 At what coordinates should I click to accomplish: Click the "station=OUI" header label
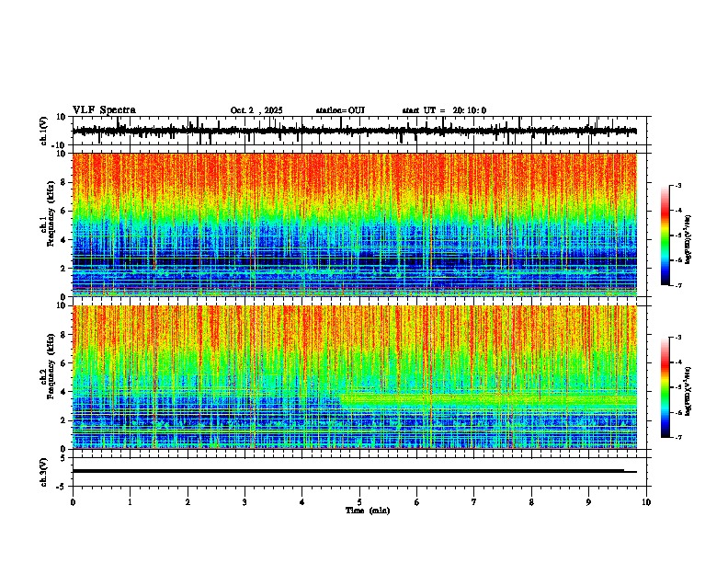point(340,110)
